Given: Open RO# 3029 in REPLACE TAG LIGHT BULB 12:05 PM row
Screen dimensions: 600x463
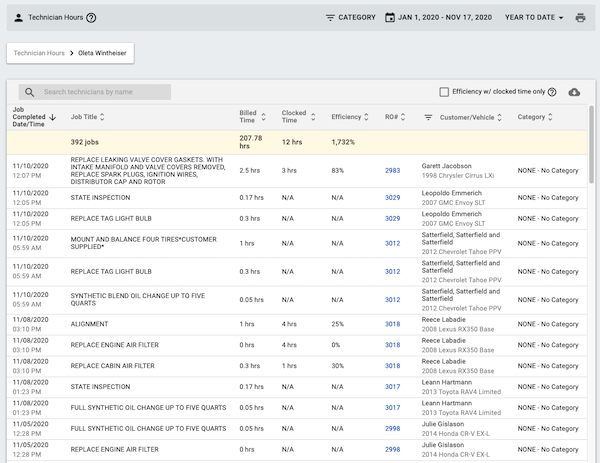Looking at the screenshot, I should [x=392, y=218].
